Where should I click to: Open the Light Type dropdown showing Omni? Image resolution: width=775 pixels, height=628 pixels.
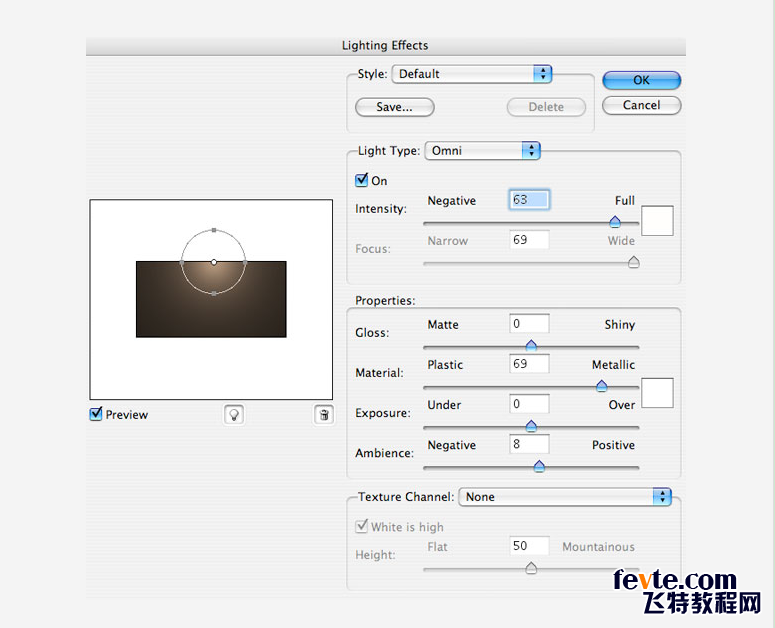[x=482, y=151]
